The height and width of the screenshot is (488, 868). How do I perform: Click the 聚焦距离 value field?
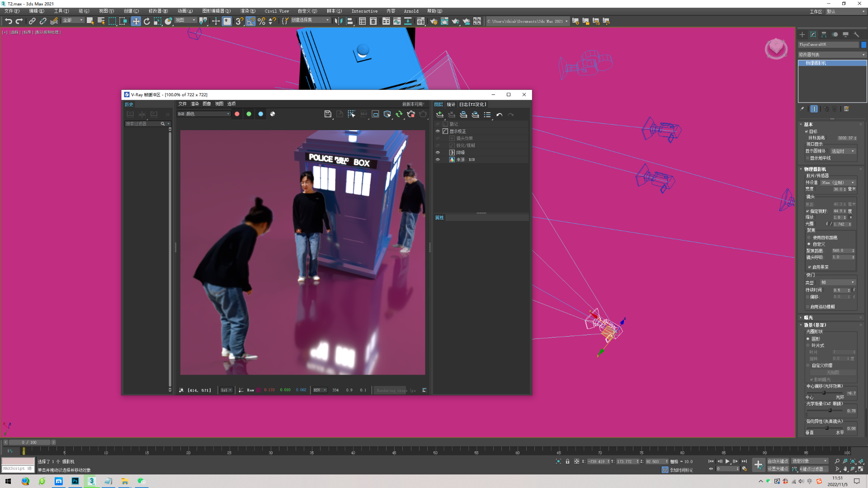841,251
